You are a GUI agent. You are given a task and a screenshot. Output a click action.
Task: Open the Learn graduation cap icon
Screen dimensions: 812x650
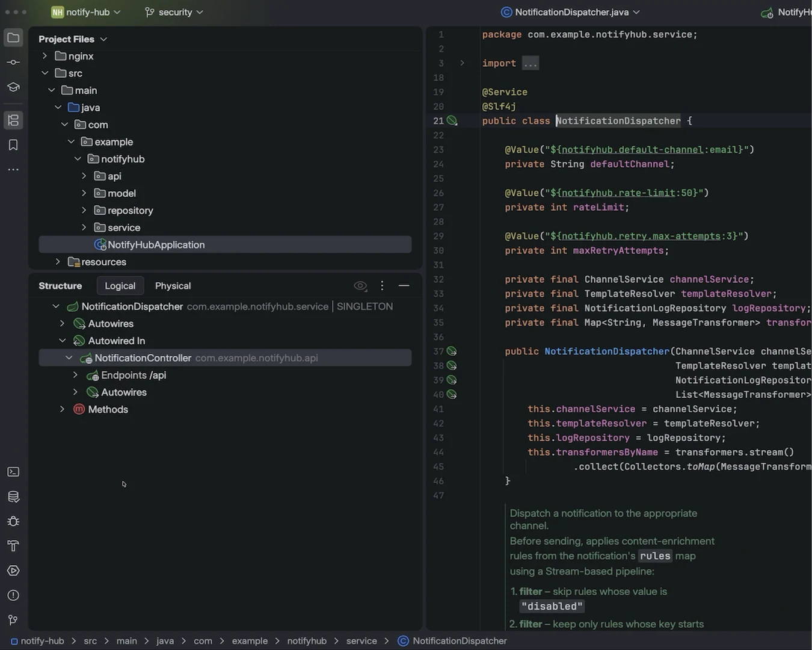(13, 87)
